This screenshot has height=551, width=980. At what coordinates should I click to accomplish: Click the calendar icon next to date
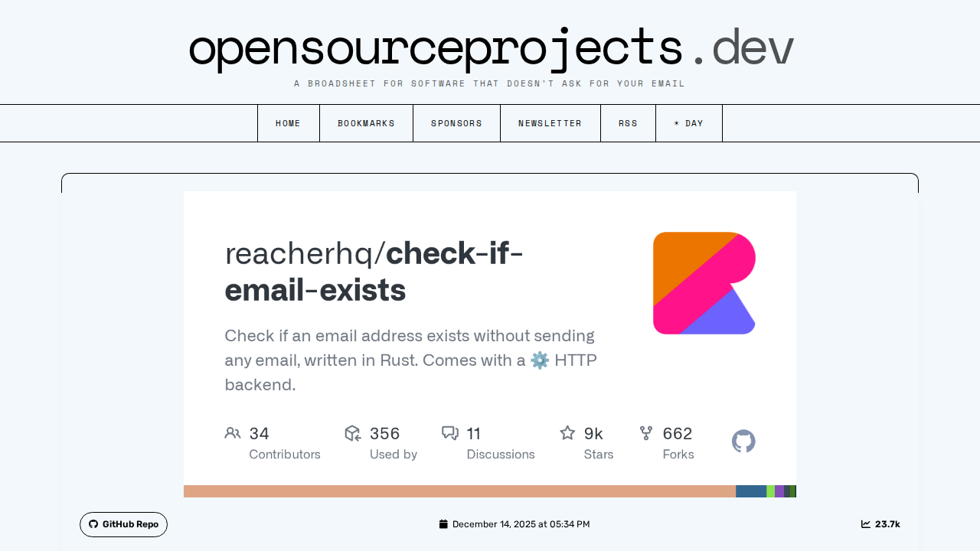443,524
